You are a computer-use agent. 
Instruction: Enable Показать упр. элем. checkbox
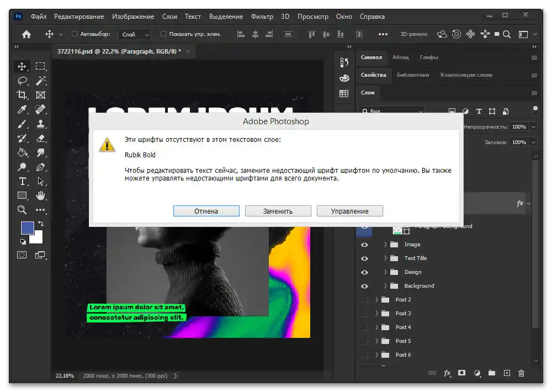(163, 34)
